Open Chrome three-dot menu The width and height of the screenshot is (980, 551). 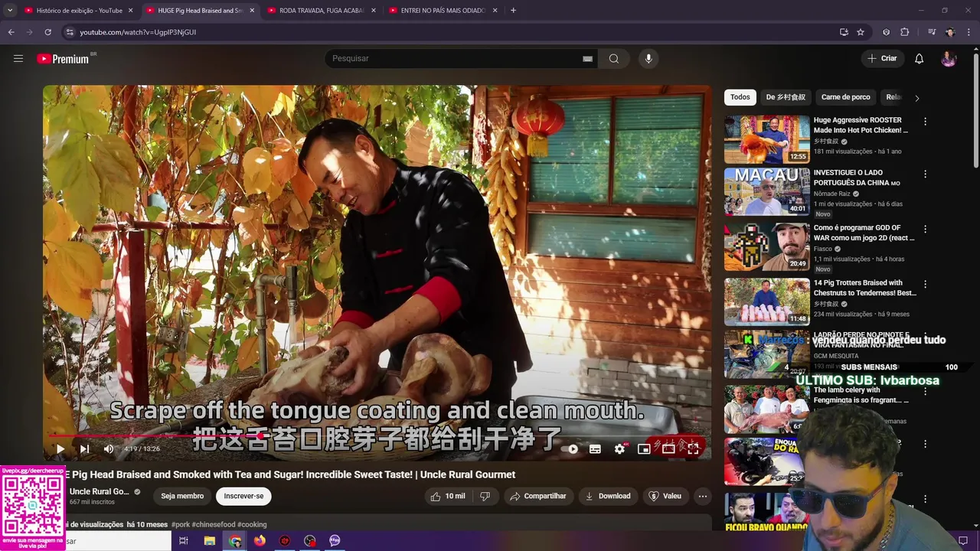coord(969,32)
